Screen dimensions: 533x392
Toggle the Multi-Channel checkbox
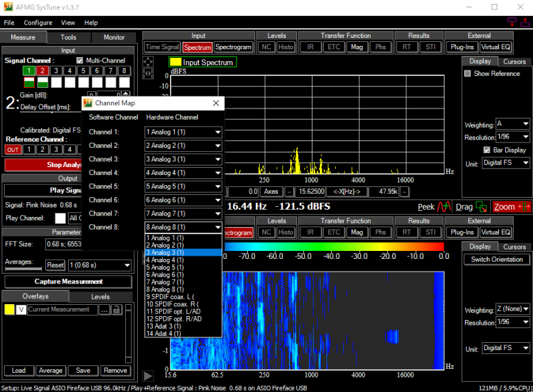(81, 61)
